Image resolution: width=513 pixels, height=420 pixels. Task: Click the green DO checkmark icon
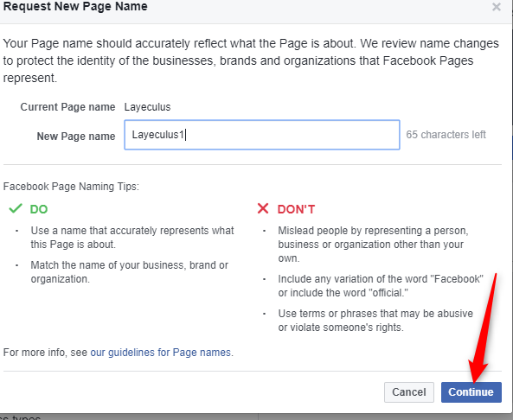tap(16, 208)
